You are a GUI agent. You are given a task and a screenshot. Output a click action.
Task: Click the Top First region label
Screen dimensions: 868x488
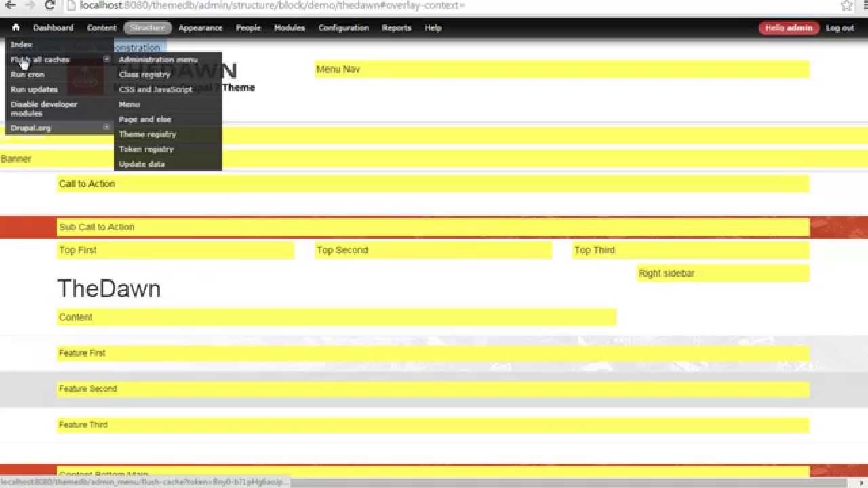[x=78, y=250]
